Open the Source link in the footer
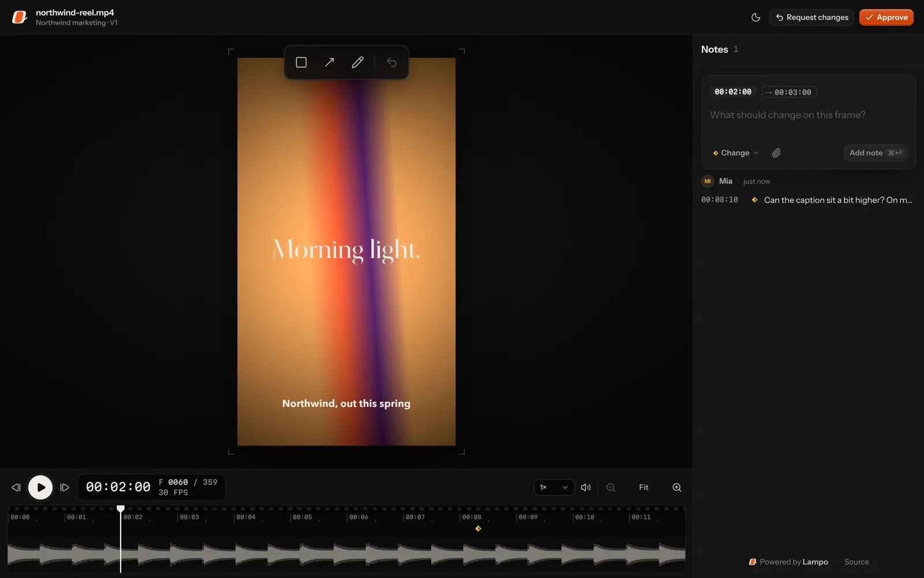Screen dimensions: 924x578 tap(856, 562)
